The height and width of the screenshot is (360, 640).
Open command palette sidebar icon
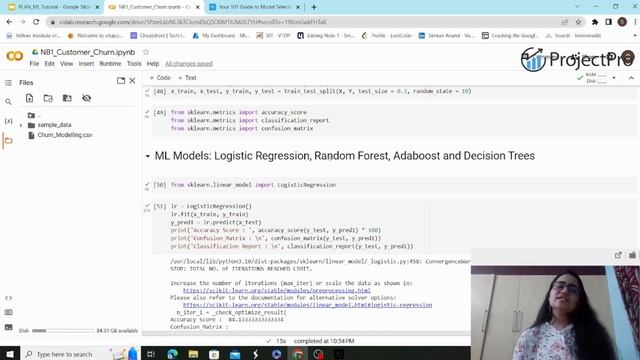point(8,312)
